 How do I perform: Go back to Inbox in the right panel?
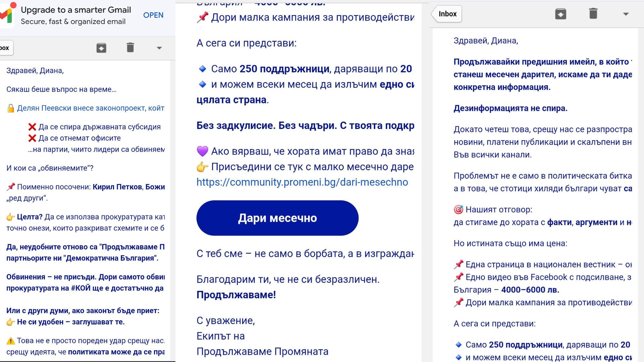447,14
